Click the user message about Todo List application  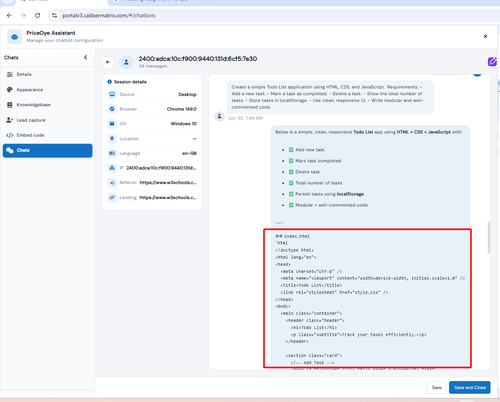point(330,97)
